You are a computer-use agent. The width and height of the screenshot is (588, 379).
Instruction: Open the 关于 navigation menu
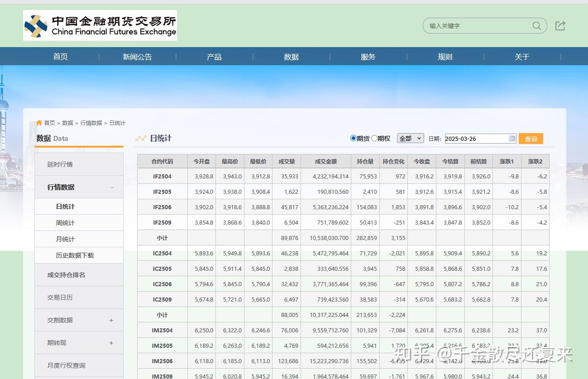(522, 57)
